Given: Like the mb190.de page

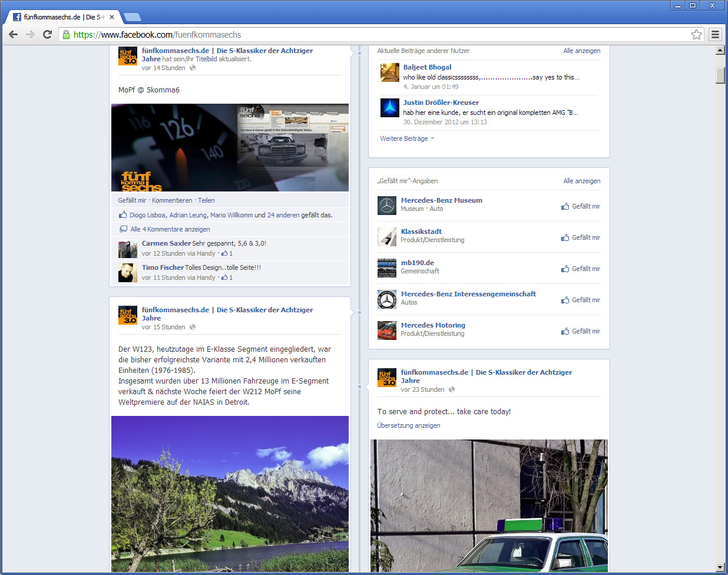Looking at the screenshot, I should point(581,269).
